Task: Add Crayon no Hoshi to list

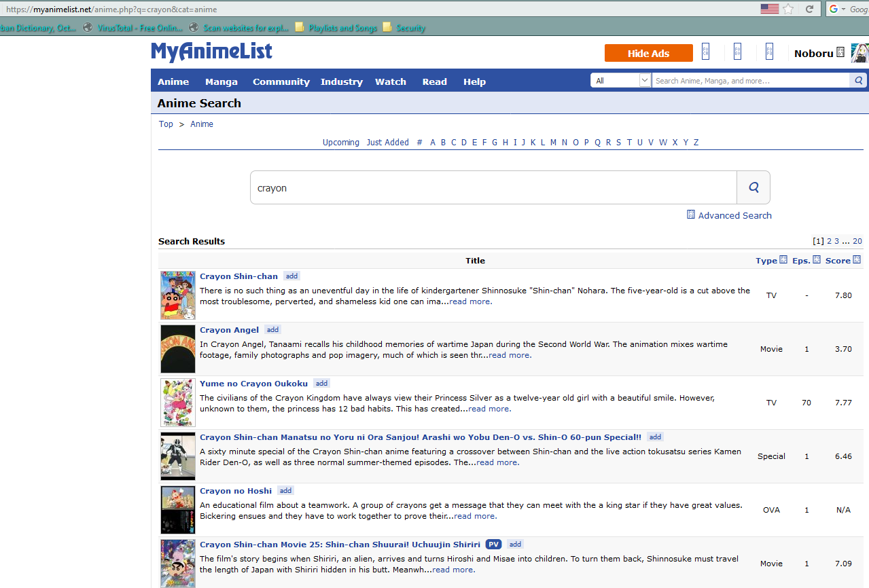Action: click(285, 491)
